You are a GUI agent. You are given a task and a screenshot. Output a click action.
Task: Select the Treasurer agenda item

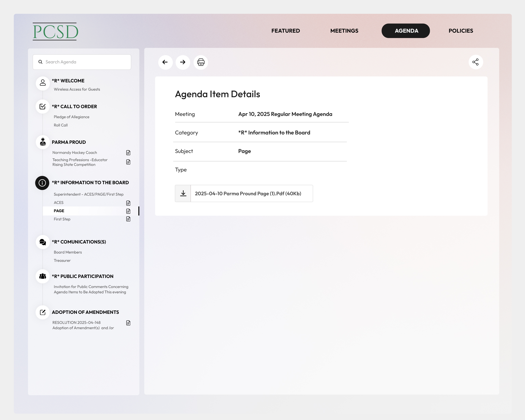click(62, 260)
